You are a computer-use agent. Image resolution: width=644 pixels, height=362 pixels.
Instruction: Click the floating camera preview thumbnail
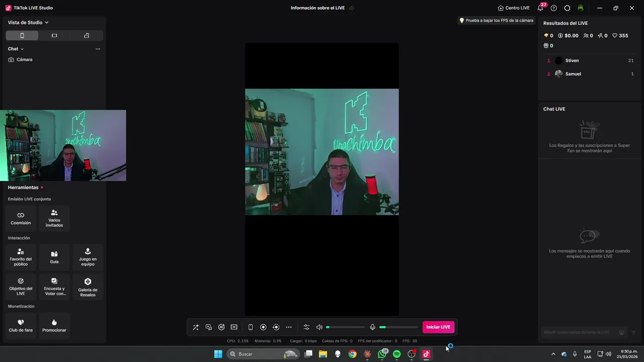point(63,145)
